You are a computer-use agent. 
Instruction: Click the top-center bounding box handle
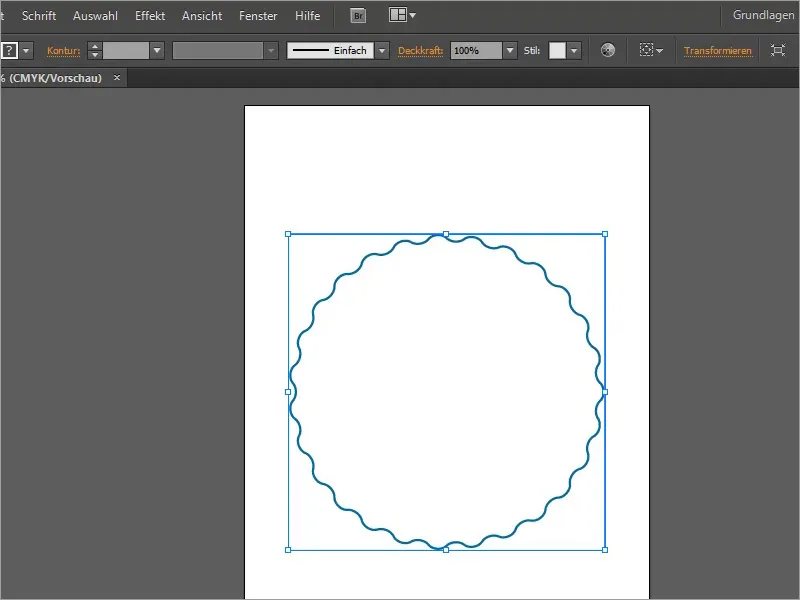point(446,234)
